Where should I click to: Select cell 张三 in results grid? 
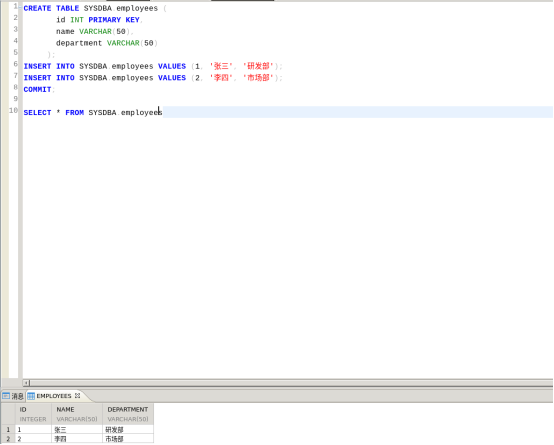click(77, 430)
